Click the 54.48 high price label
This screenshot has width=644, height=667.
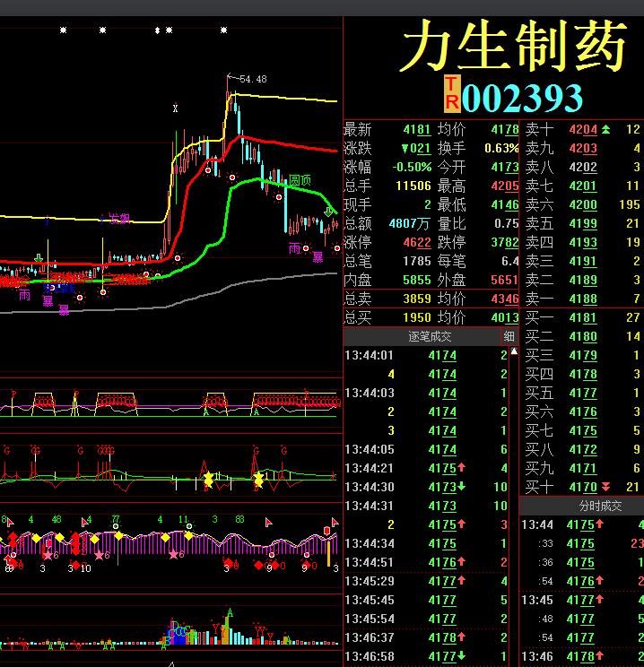coord(253,79)
